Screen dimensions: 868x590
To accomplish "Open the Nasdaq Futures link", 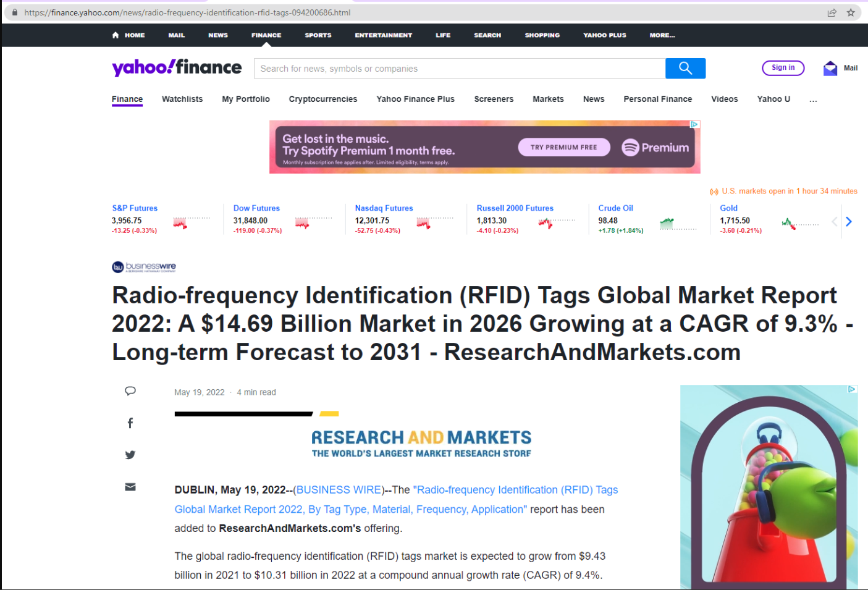I will tap(384, 208).
